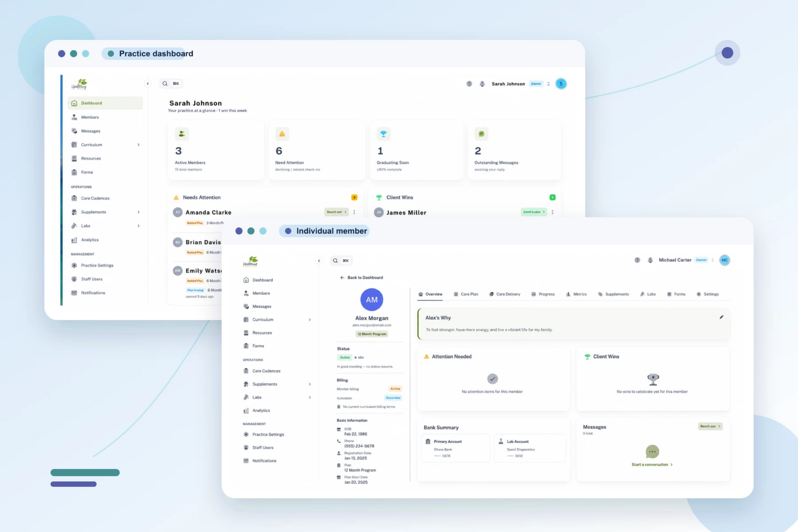Click Reach out in Messages card
This screenshot has width=798, height=532.
710,426
